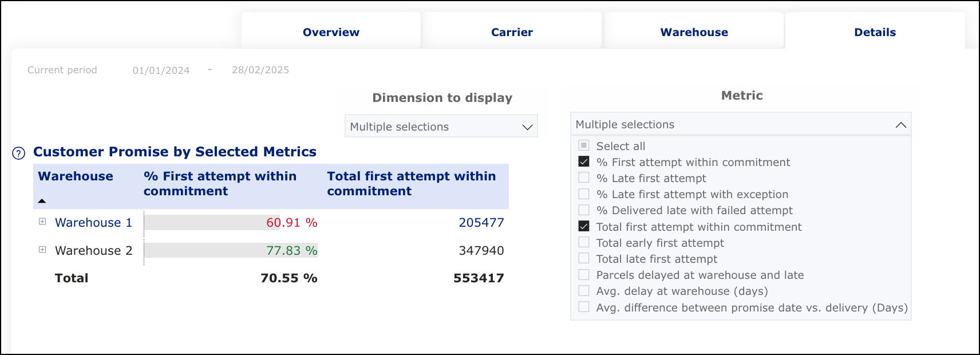Screen dimensions: 980x355
Task: Click the Total first attempt column header
Action: pos(411,183)
